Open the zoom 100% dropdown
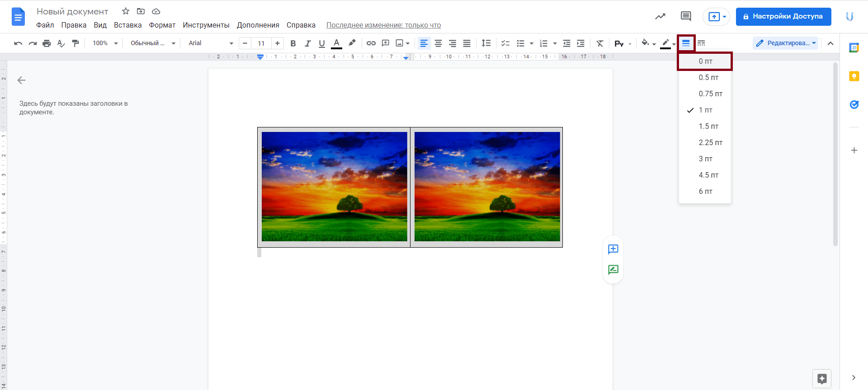The height and width of the screenshot is (390, 868). (x=105, y=43)
